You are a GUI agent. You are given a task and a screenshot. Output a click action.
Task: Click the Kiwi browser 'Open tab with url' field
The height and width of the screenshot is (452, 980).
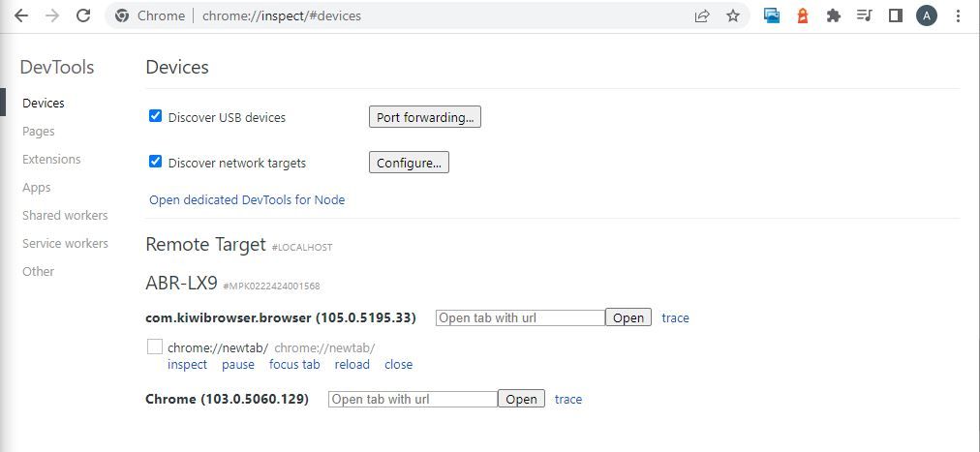coord(521,317)
